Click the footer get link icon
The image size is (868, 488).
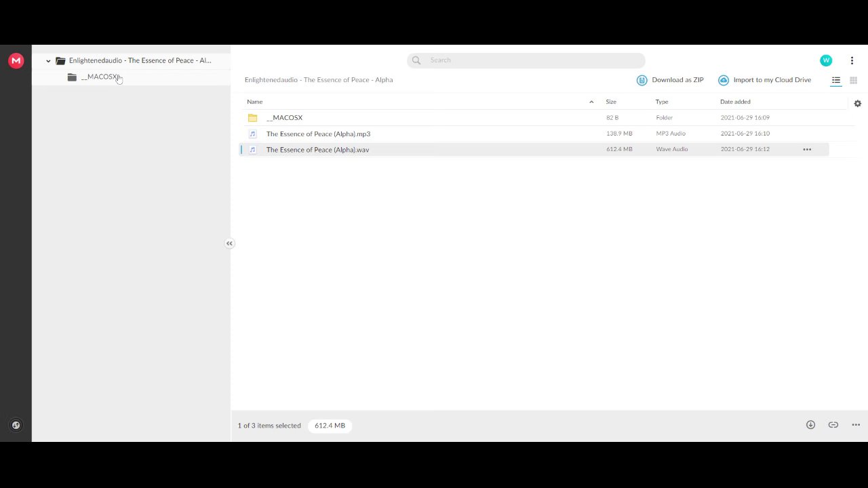pos(833,425)
